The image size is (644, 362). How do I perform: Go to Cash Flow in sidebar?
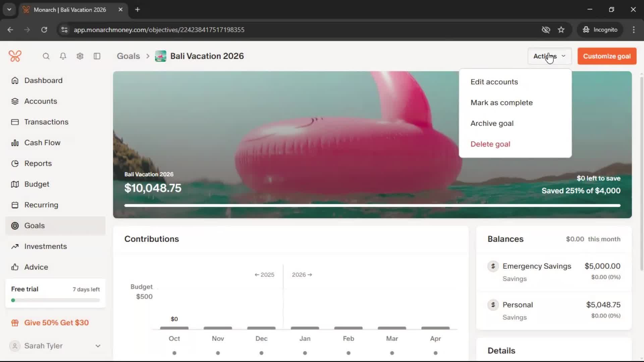pyautogui.click(x=42, y=142)
